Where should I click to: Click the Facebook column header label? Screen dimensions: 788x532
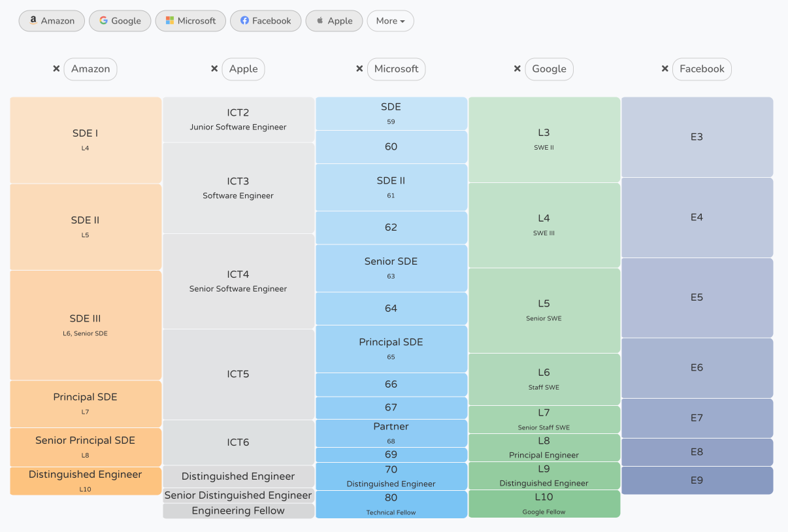[x=702, y=69]
